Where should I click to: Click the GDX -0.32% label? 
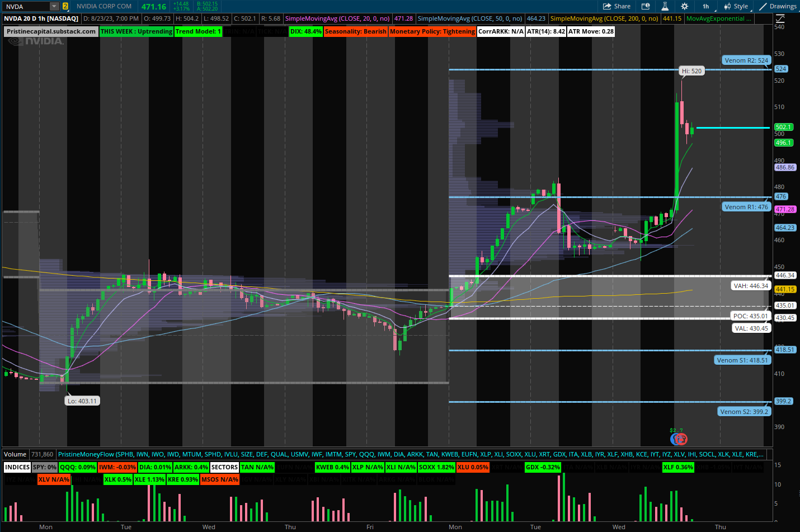543,467
